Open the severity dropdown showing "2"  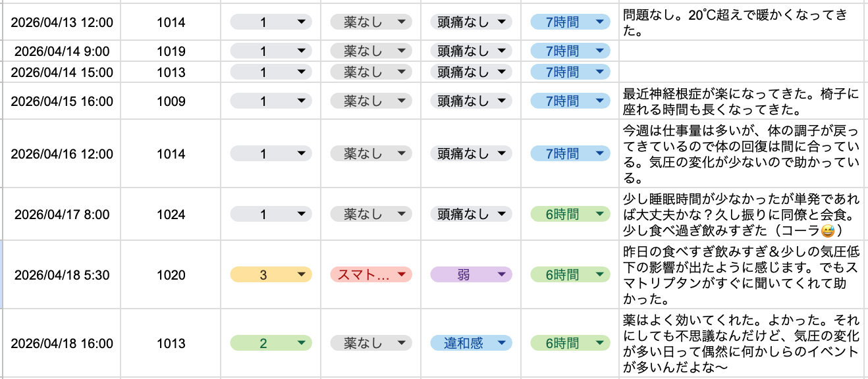[x=270, y=342]
